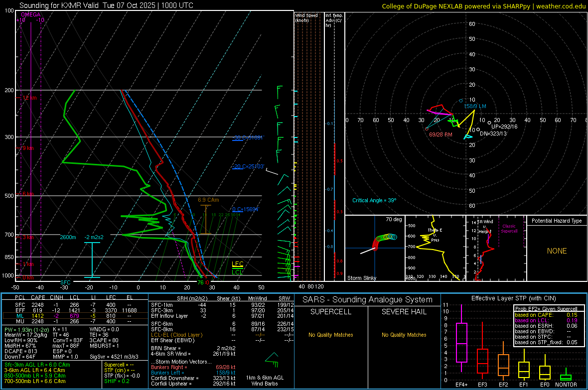Click the '158/9 LM' hodograph label

point(475,106)
